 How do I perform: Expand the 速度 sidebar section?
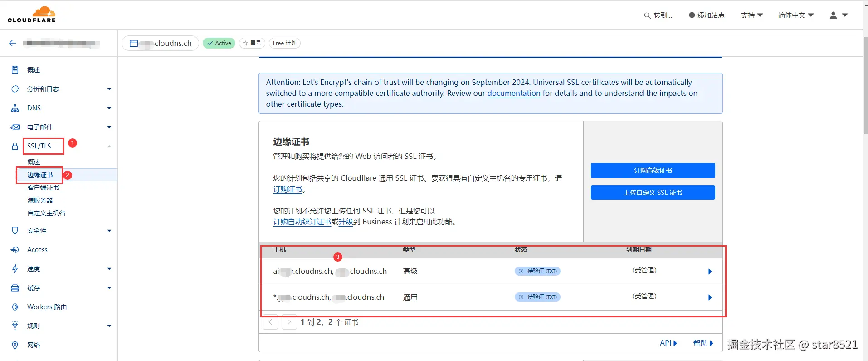(x=109, y=269)
